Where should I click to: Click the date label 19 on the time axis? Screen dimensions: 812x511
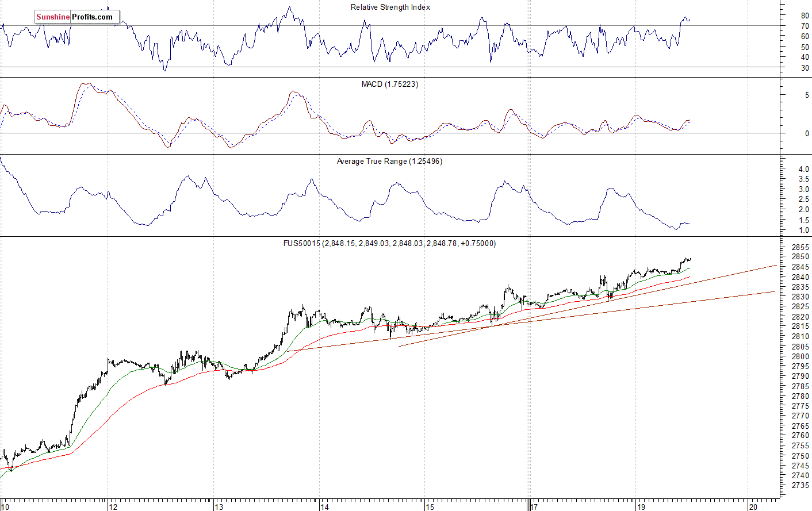pos(641,506)
